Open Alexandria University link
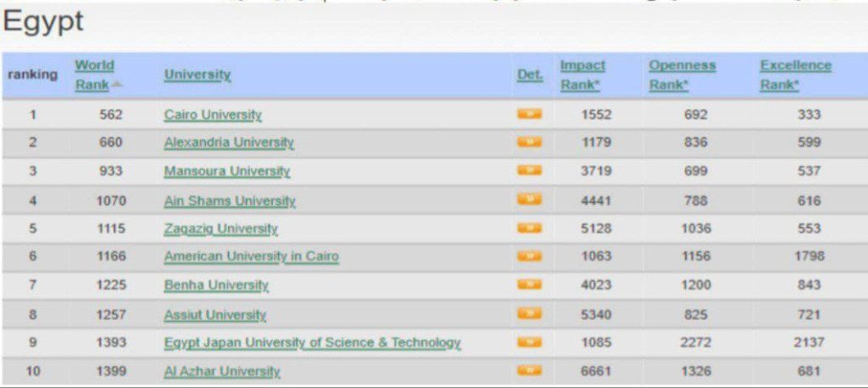Screen dimensions: 868x388 click(229, 143)
